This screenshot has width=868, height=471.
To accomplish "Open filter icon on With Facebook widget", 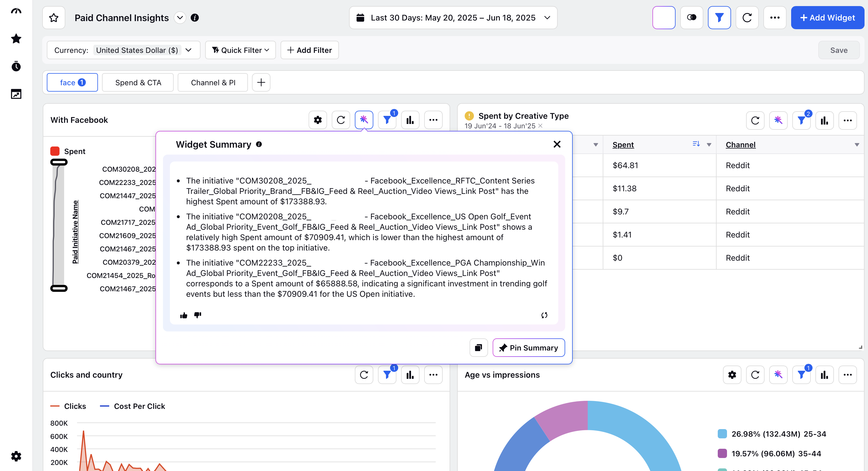I will tap(387, 120).
